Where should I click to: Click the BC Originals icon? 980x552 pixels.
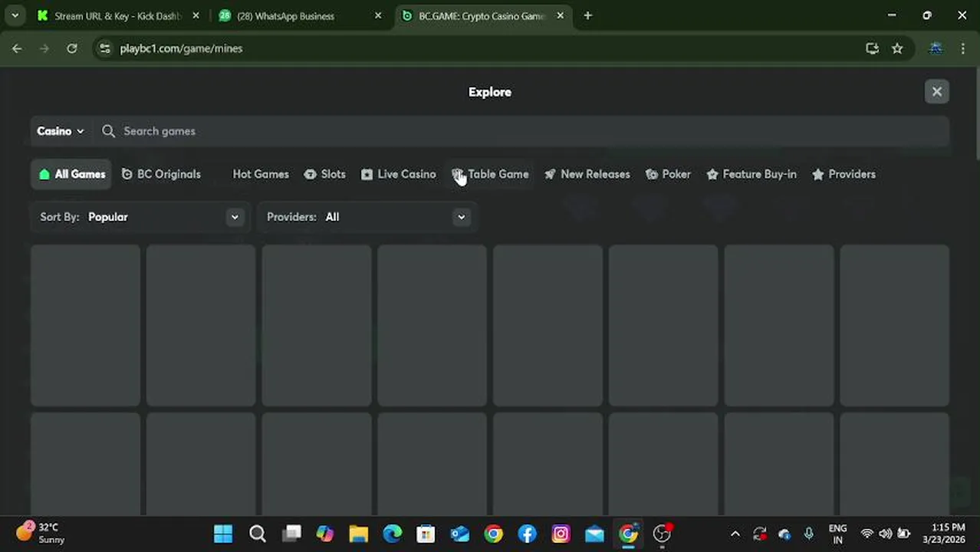(x=127, y=174)
